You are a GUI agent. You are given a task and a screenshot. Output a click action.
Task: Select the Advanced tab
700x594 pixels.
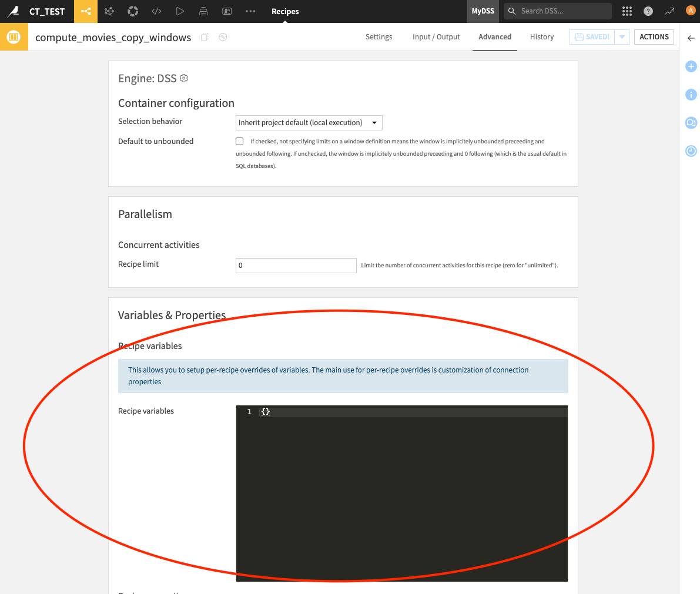coord(495,37)
